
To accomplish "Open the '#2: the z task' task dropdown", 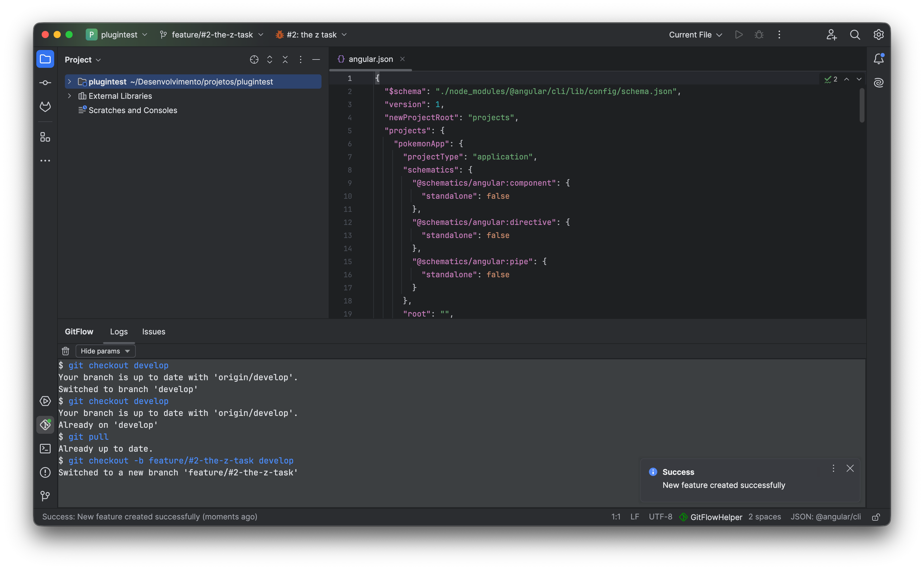I will [x=311, y=35].
